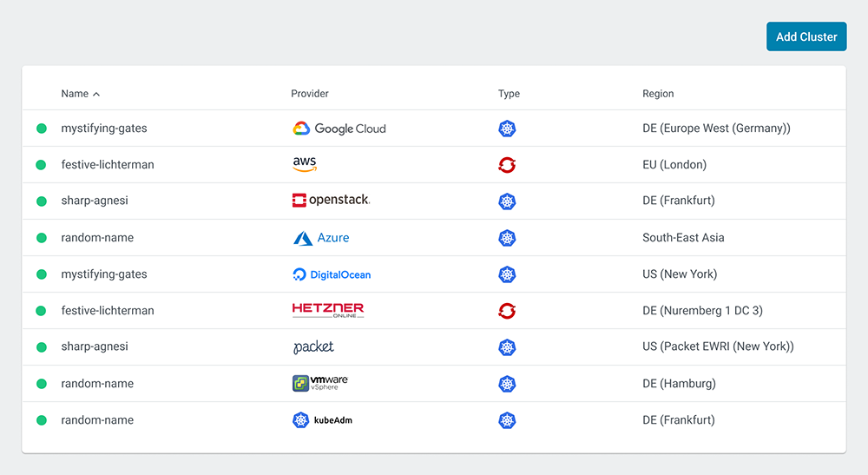Screen dimensions: 868x475
Task: Click the Hetzner Online provider logo
Action: point(328,310)
